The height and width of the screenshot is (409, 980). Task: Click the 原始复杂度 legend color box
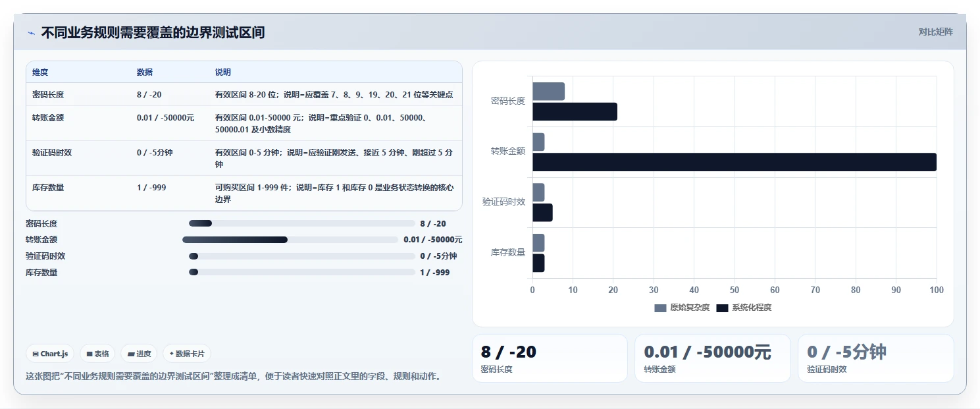[x=661, y=308]
